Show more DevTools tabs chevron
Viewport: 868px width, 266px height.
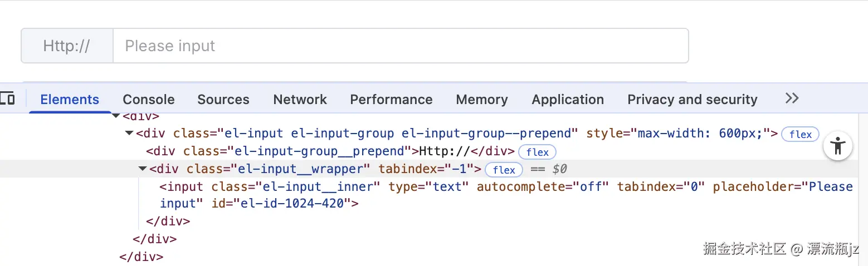792,98
